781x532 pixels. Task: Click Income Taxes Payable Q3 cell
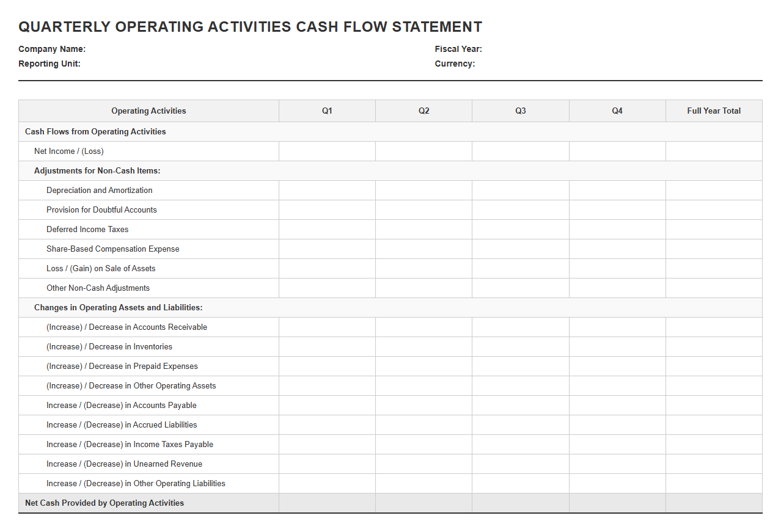click(521, 444)
